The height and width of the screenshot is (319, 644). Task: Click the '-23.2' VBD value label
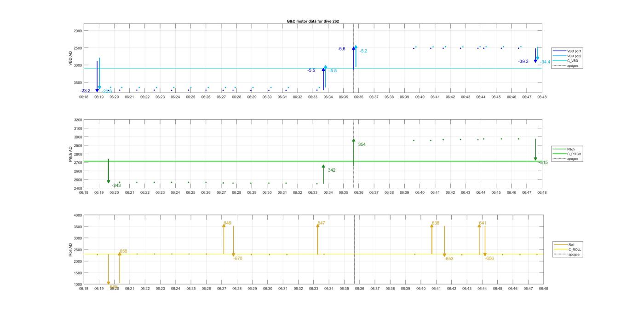[x=85, y=91]
